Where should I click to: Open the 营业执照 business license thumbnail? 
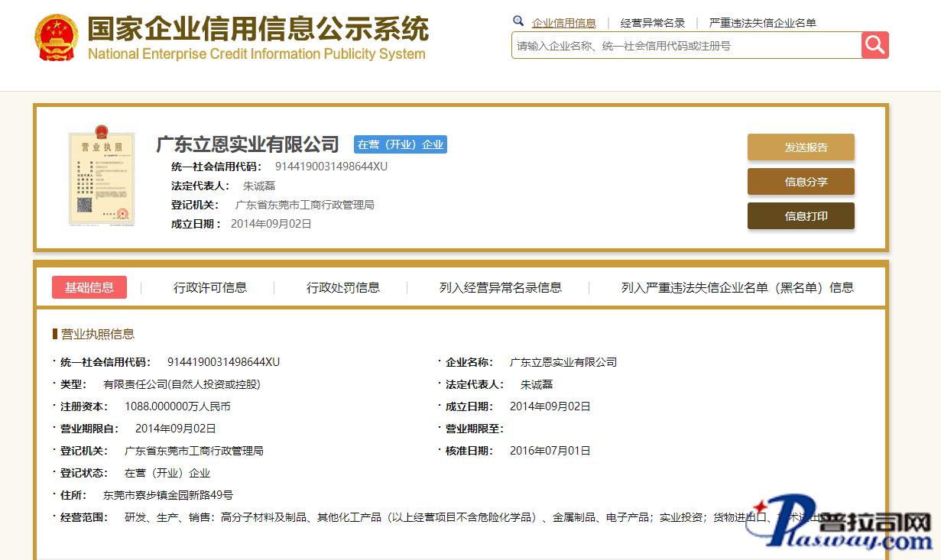[x=101, y=178]
